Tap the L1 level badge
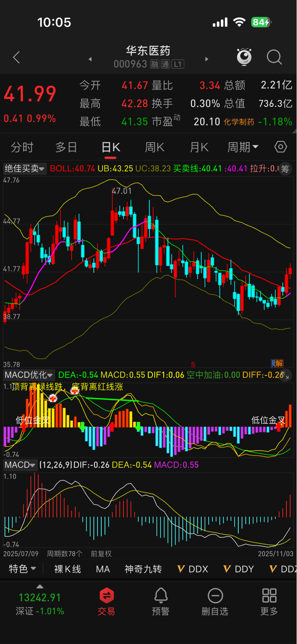297x644 pixels. (x=178, y=64)
